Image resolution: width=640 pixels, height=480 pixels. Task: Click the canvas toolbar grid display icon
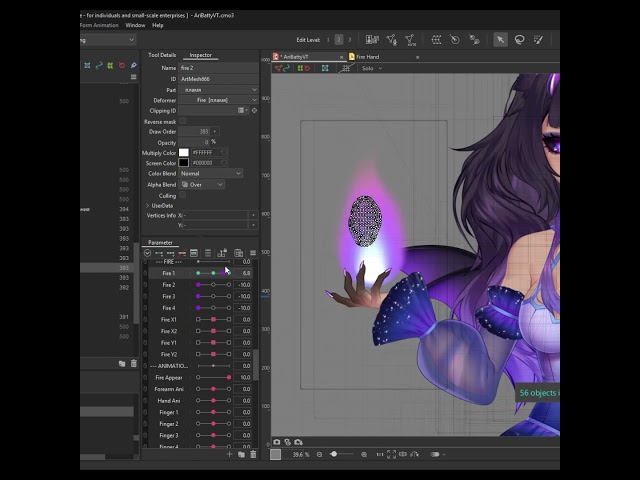tap(346, 68)
